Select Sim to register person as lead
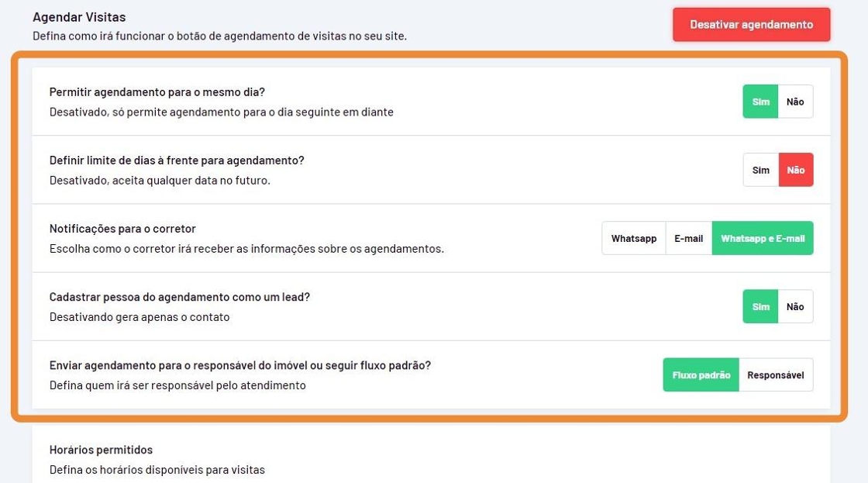Screen dimensions: 868x483 760,306
